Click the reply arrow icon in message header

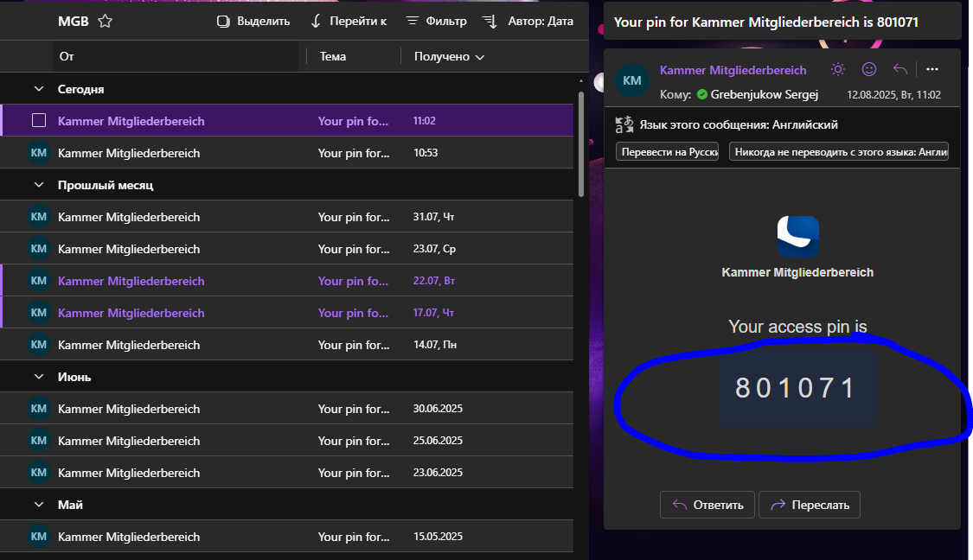[899, 69]
